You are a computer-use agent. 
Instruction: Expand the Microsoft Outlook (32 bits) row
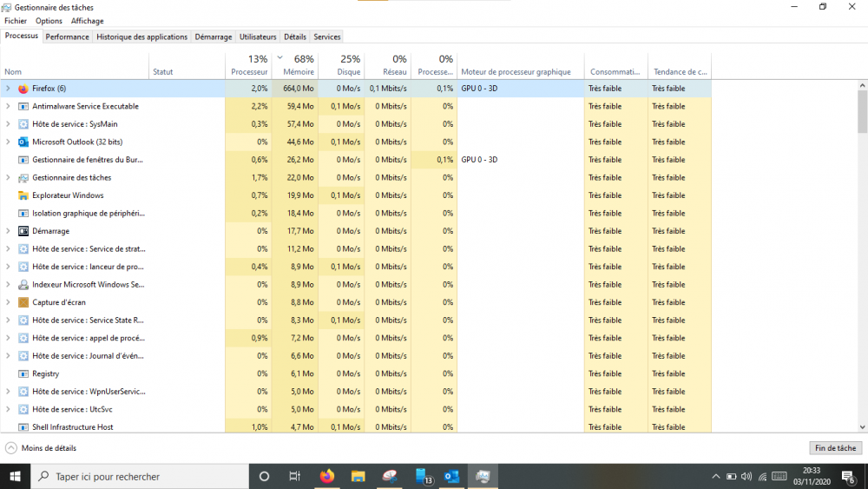[x=8, y=142]
